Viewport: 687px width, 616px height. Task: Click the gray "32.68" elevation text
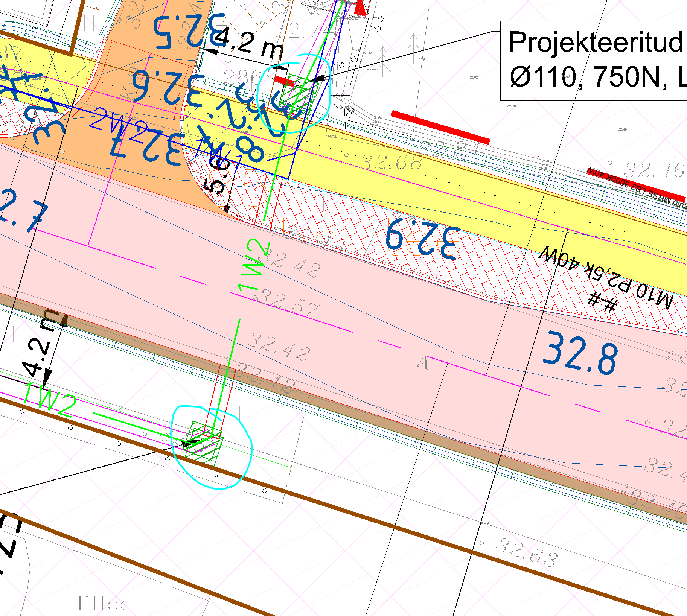point(391,162)
